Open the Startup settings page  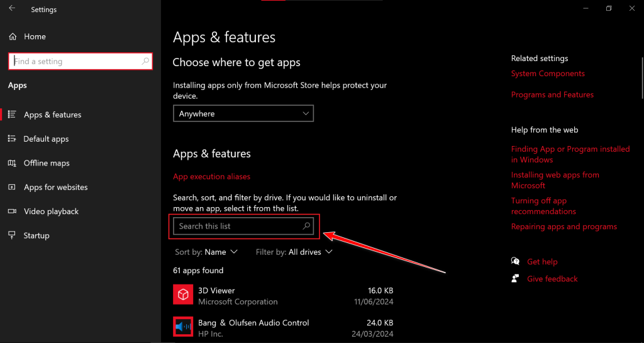click(x=36, y=235)
